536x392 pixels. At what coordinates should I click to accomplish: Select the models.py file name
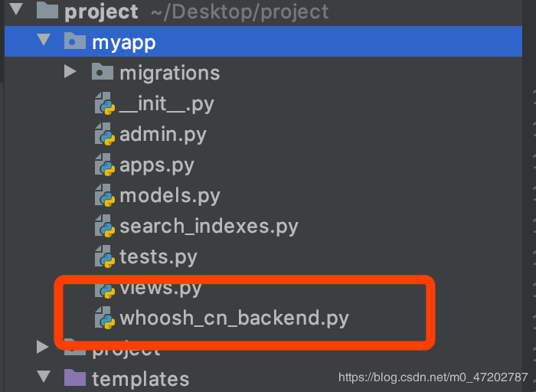(x=169, y=195)
